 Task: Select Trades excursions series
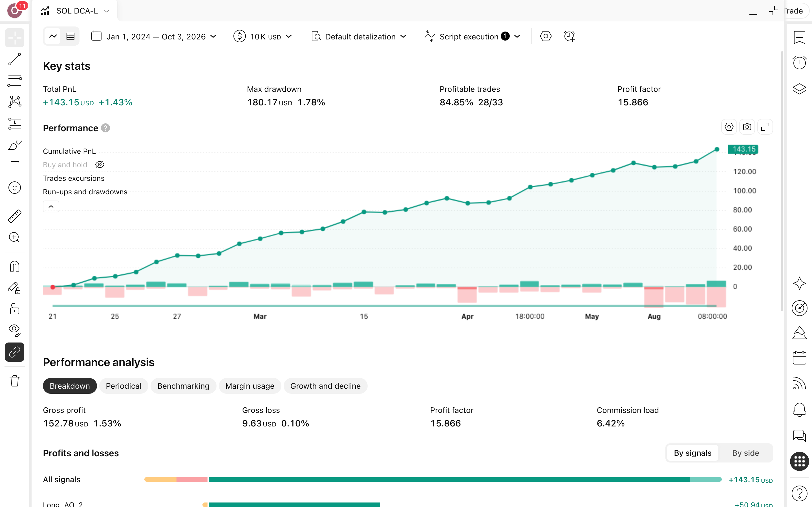[74, 178]
